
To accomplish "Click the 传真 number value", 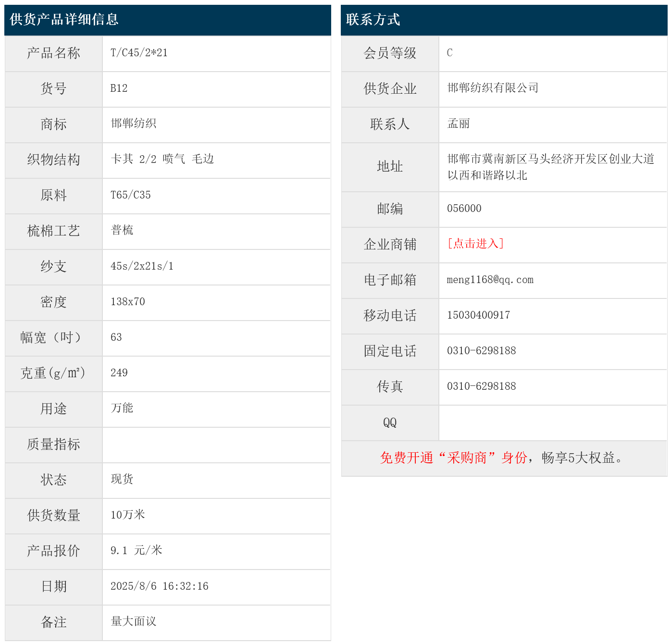I will click(x=481, y=386).
